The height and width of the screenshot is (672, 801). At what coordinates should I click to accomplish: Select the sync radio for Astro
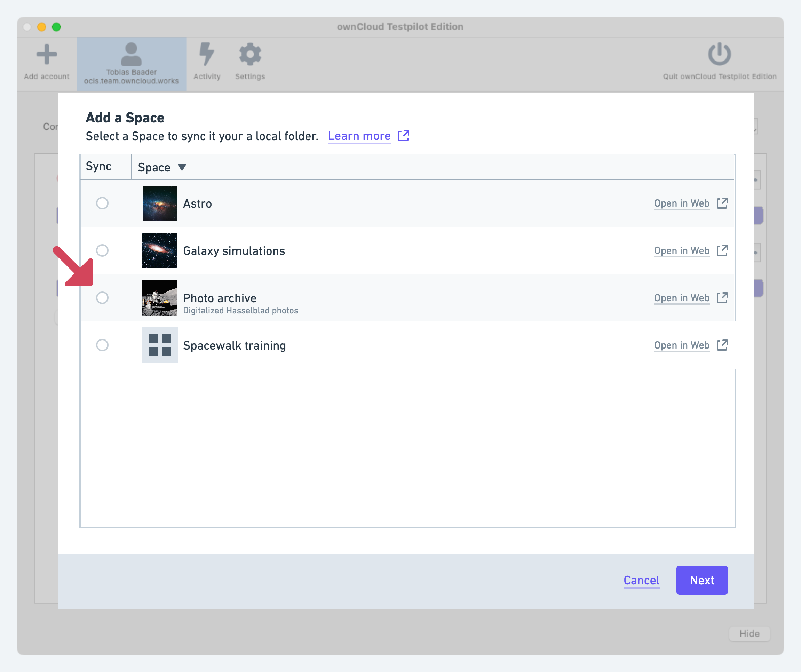tap(102, 203)
